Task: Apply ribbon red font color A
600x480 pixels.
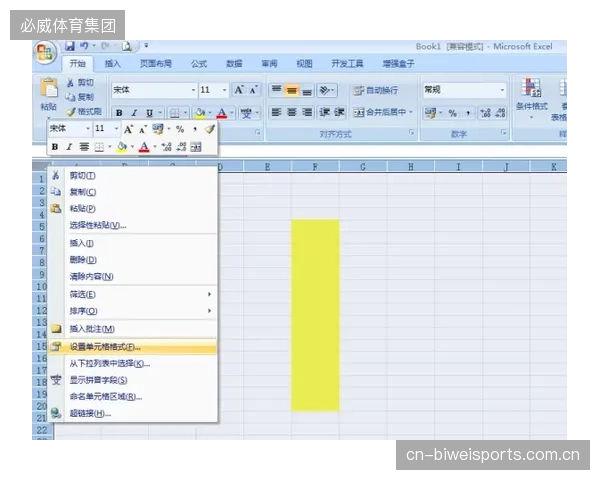Action: click(222, 113)
